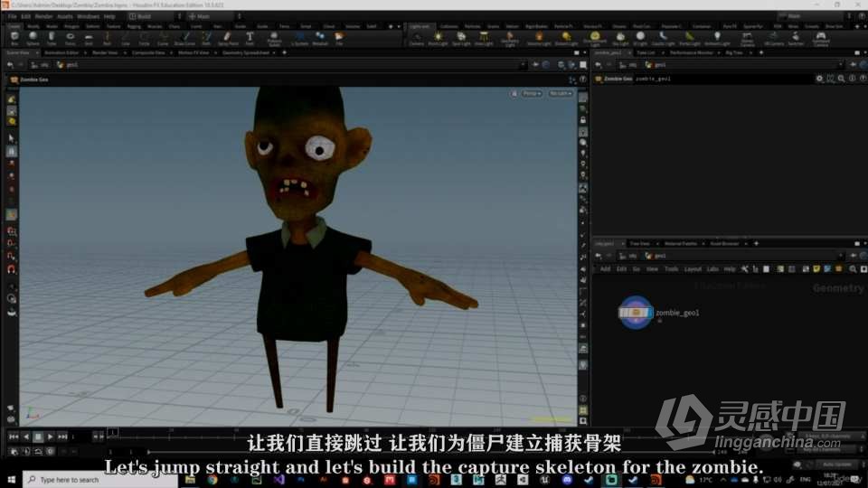Add a Gamepad Camera

821,39
